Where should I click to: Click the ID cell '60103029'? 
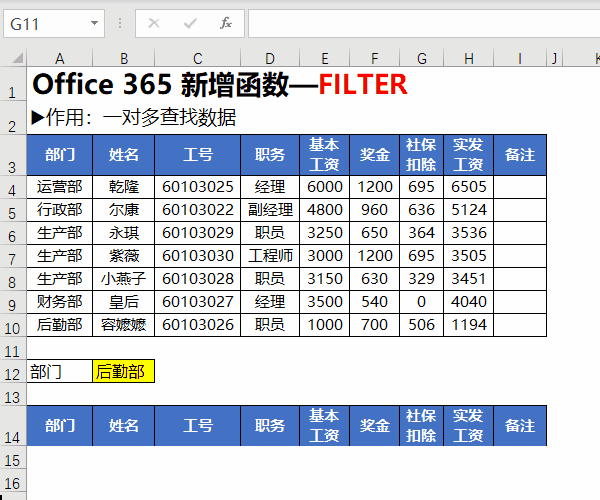tap(197, 233)
